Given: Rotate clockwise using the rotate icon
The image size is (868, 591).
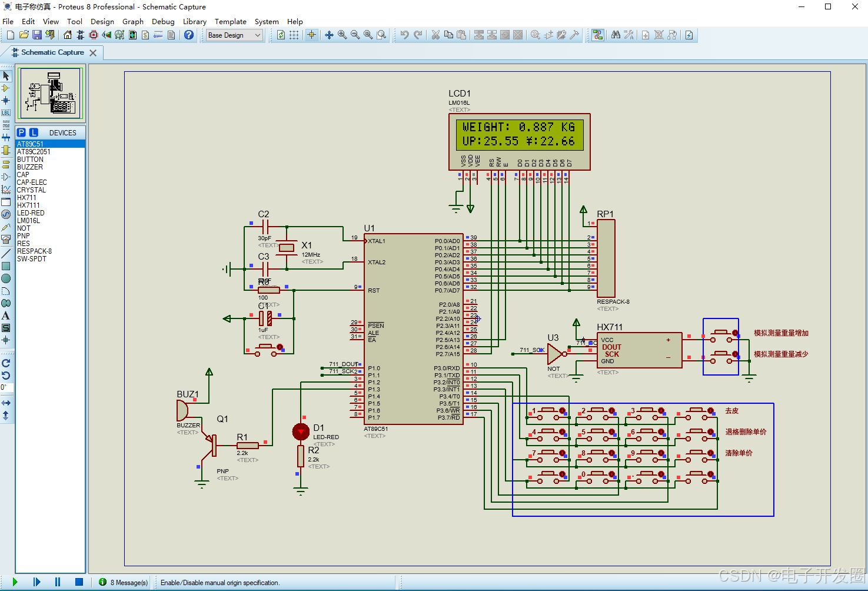Looking at the screenshot, I should (x=6, y=363).
